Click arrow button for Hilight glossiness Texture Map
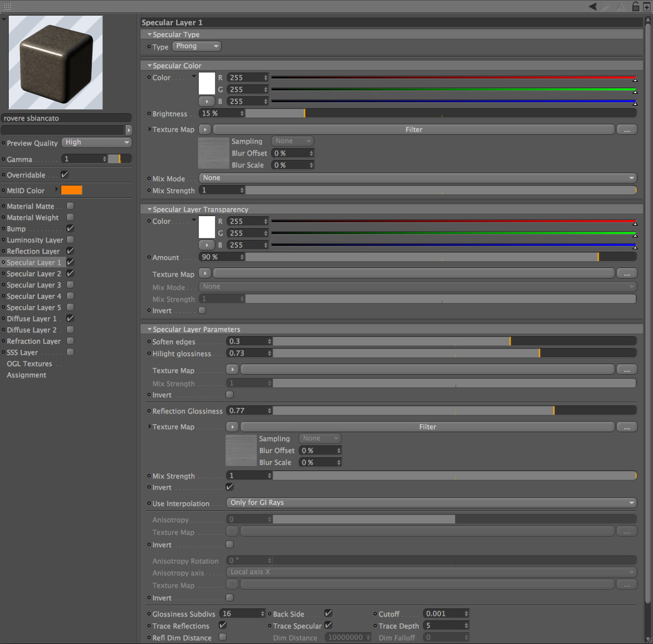The height and width of the screenshot is (644, 653). click(x=232, y=369)
